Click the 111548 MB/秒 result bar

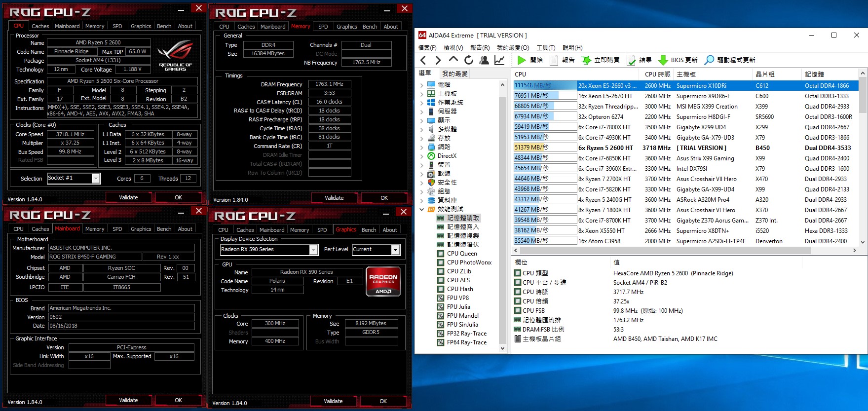(x=545, y=85)
